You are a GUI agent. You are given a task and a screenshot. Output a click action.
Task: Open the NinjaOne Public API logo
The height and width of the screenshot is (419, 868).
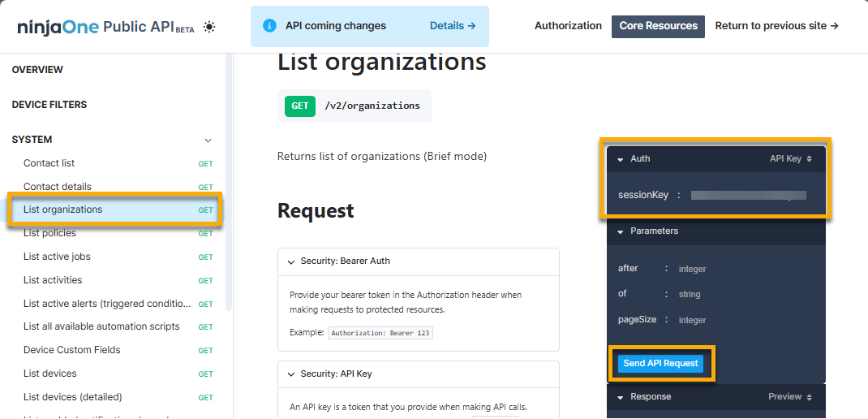(105, 27)
